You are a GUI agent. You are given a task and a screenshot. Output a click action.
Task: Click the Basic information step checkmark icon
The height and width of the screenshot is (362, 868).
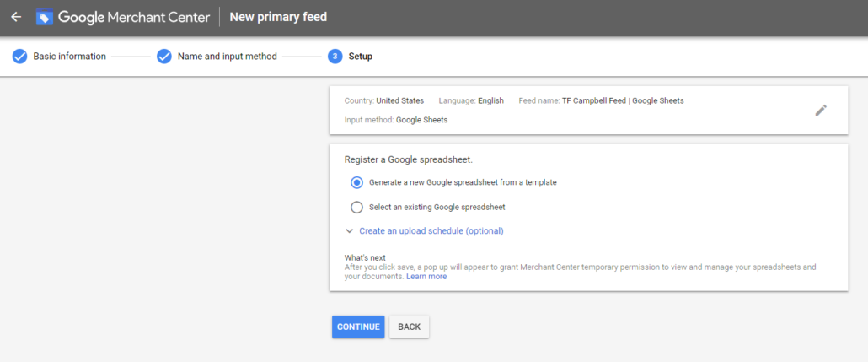tap(19, 57)
